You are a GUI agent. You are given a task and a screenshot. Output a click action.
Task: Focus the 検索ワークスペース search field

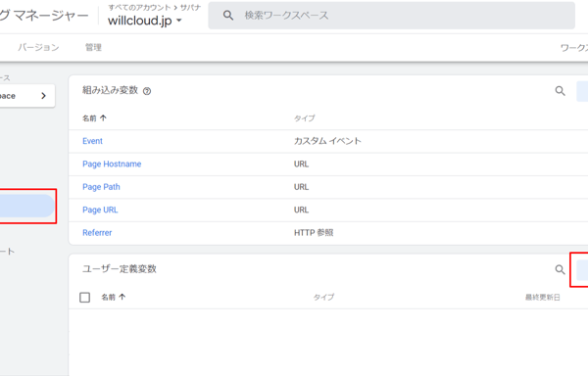(x=391, y=16)
